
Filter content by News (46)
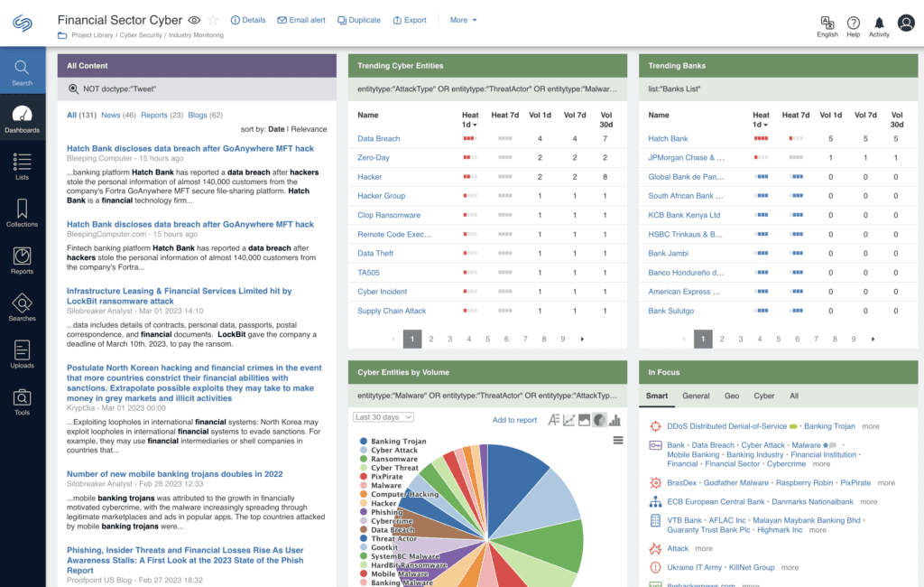pyautogui.click(x=118, y=115)
